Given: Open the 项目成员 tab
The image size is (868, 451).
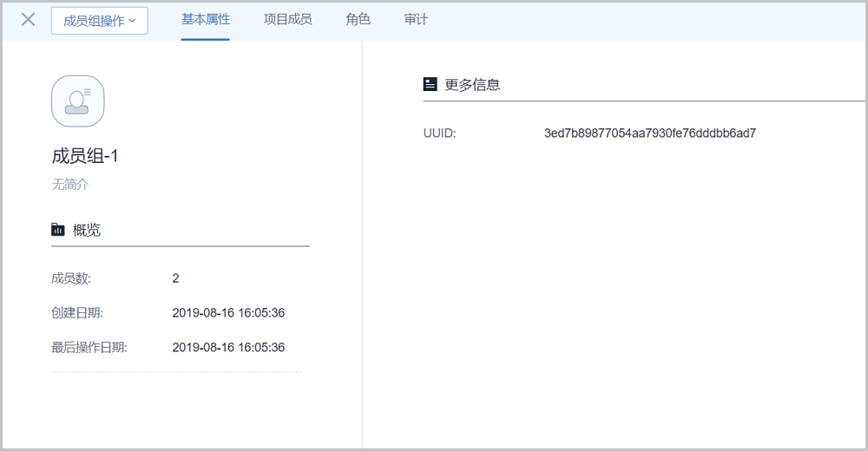Looking at the screenshot, I should pos(287,19).
